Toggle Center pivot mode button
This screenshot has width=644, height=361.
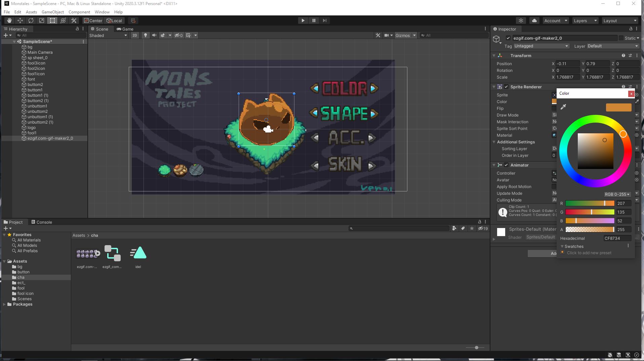point(93,20)
